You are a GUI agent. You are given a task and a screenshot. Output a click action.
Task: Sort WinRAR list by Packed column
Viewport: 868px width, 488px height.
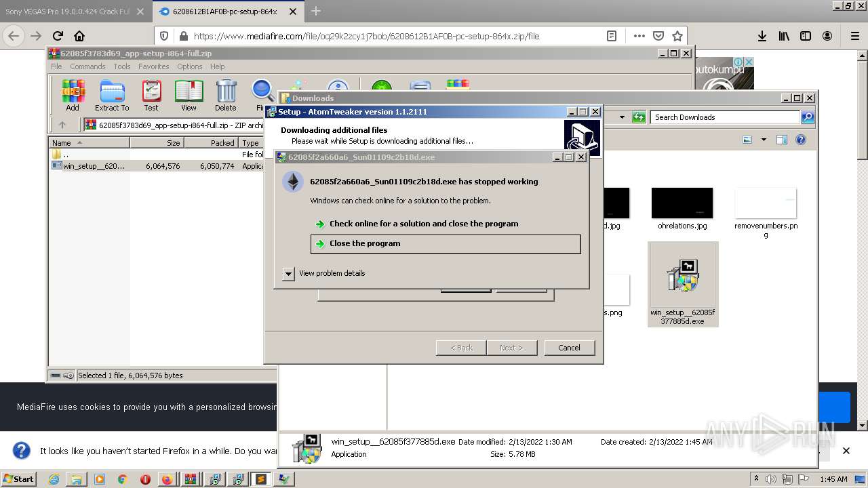coord(212,143)
